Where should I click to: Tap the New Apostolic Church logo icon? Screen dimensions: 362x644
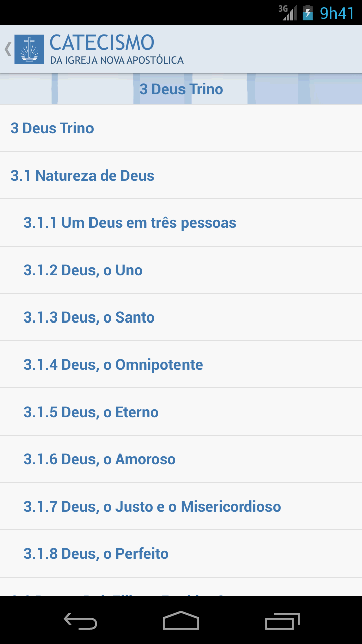click(29, 49)
